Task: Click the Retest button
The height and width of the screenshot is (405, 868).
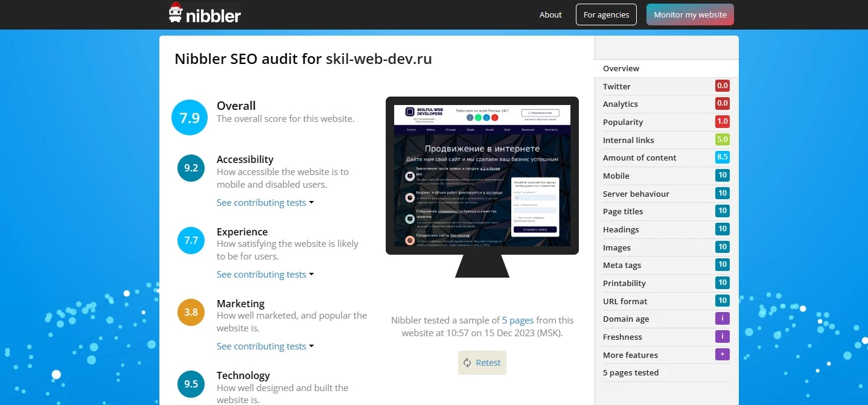Action: (x=482, y=363)
